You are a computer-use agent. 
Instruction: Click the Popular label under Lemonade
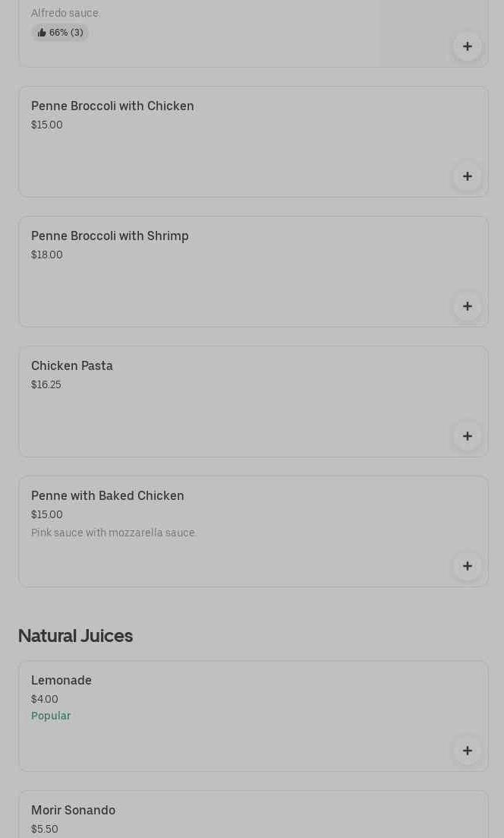51,716
